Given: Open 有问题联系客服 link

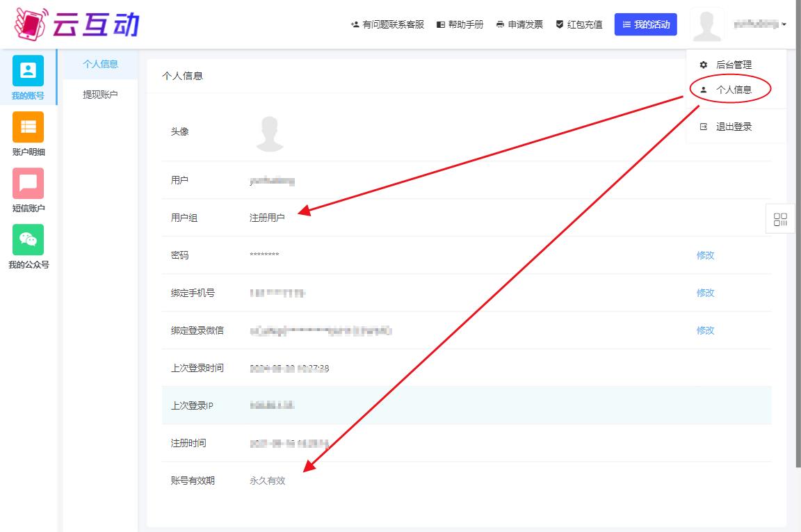Looking at the screenshot, I should coord(387,24).
